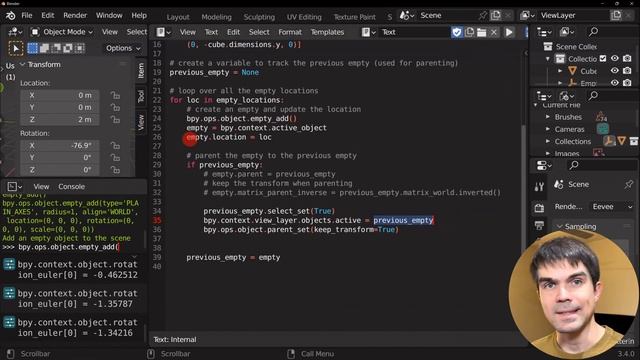Expand the Cube tree item

click(x=560, y=71)
